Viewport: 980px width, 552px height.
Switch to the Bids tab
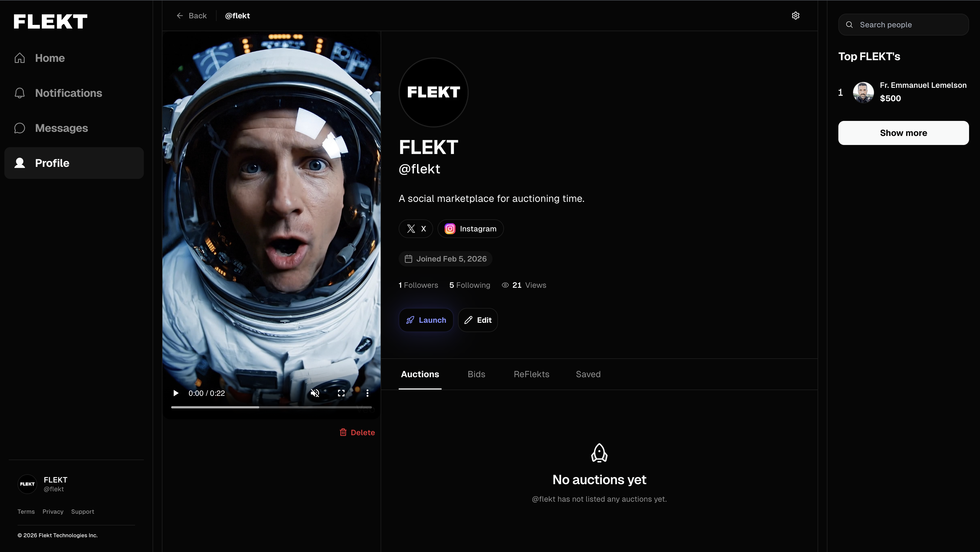[476, 374]
